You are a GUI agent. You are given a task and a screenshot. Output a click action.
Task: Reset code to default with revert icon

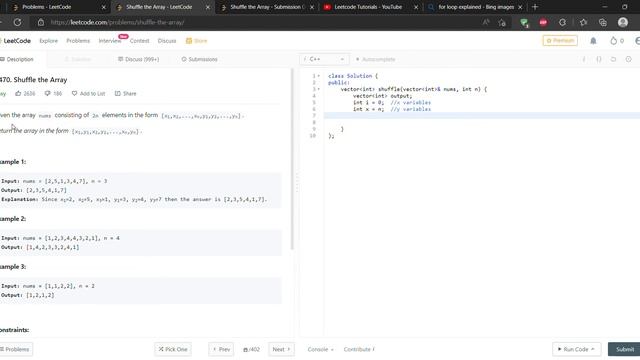(613, 59)
